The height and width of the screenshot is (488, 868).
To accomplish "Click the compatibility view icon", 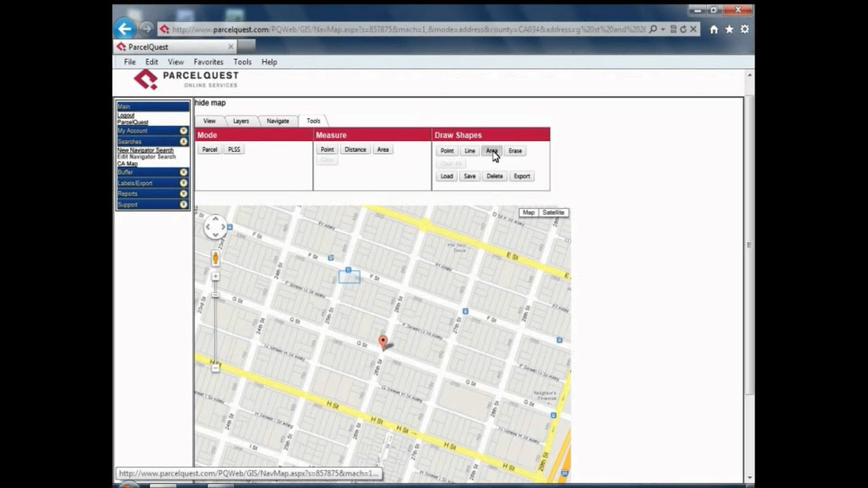I will (x=673, y=29).
